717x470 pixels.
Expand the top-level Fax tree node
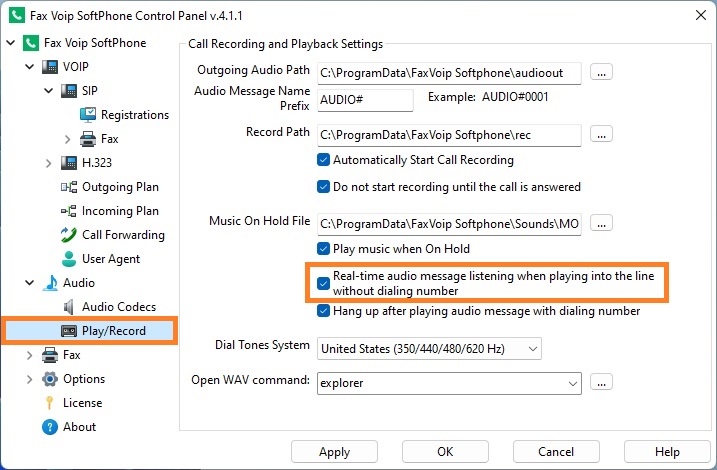30,355
